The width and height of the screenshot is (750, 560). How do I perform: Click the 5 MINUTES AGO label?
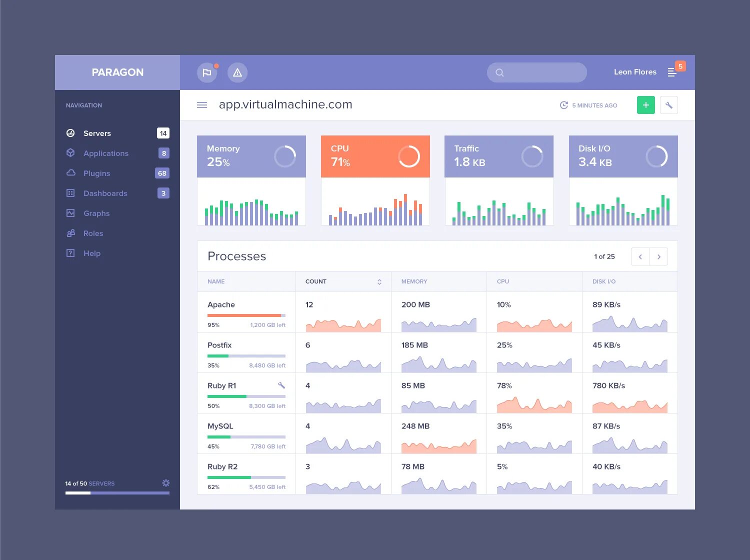[594, 105]
